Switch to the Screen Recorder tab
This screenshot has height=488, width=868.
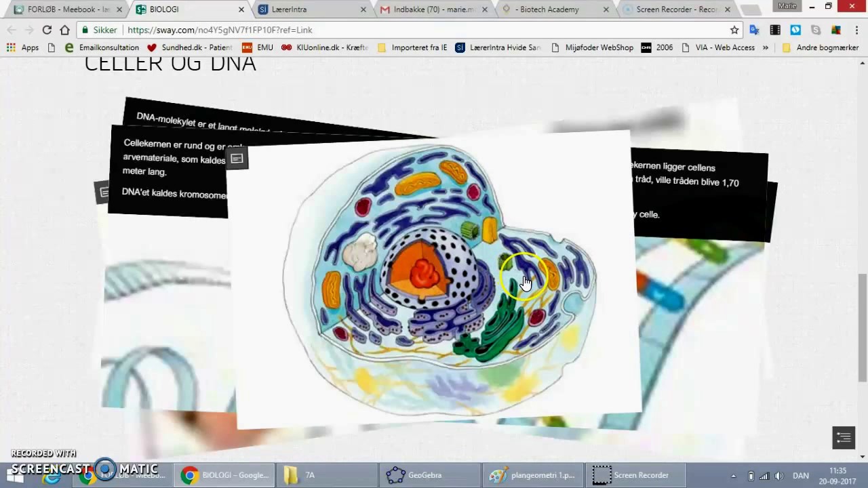677,9
